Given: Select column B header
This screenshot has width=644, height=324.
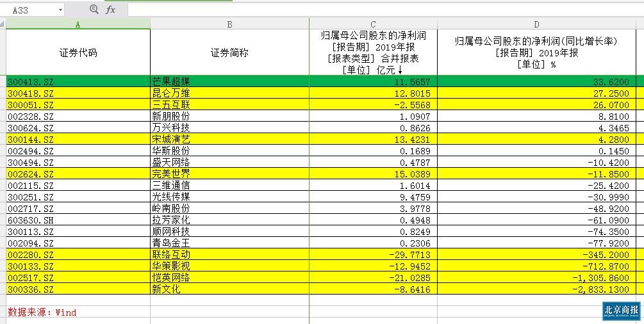Looking at the screenshot, I should pyautogui.click(x=229, y=24).
